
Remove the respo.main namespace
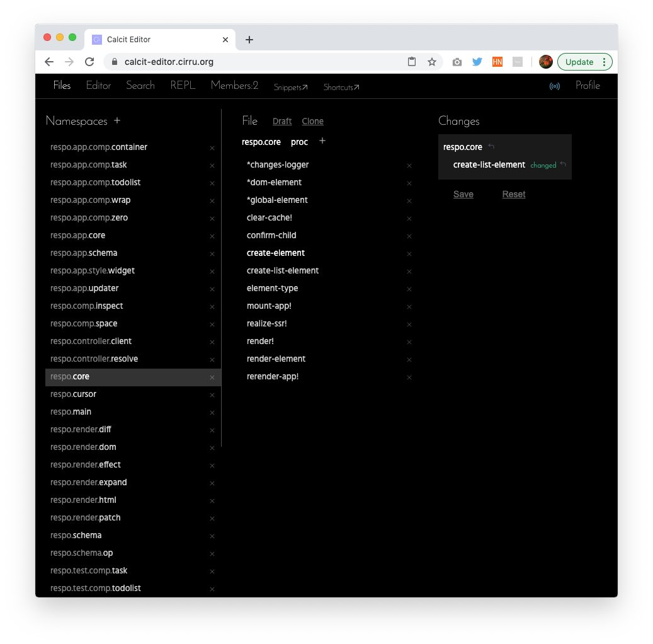pos(212,413)
